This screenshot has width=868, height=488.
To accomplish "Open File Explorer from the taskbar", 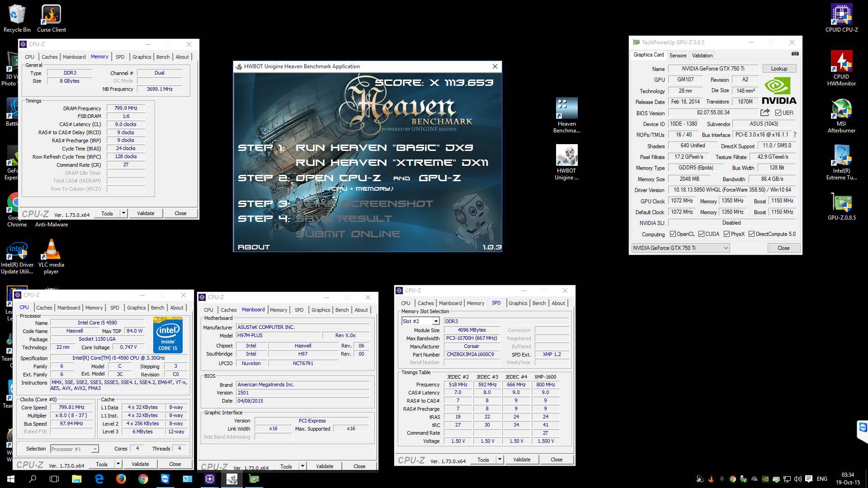I will click(76, 479).
